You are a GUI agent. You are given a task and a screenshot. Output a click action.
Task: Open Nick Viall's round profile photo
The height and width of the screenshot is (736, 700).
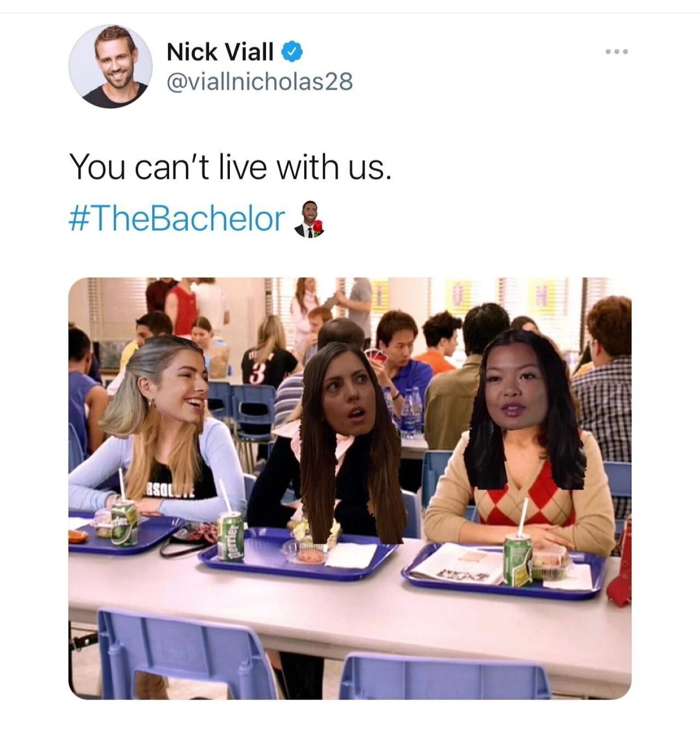point(110,67)
